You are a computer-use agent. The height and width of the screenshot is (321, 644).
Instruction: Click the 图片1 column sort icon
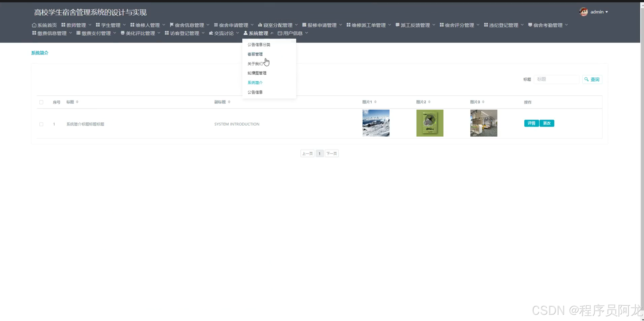click(x=375, y=102)
